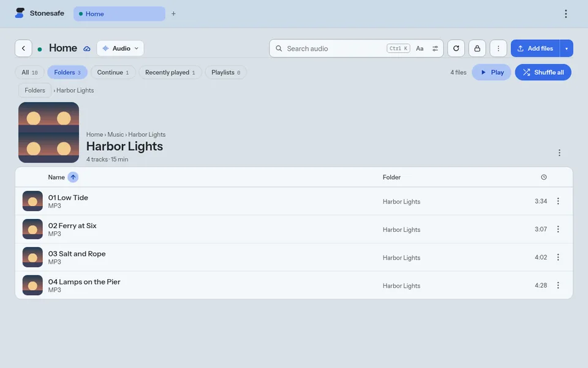Refresh the audio list
Screen dimensions: 588x368
click(x=456, y=48)
